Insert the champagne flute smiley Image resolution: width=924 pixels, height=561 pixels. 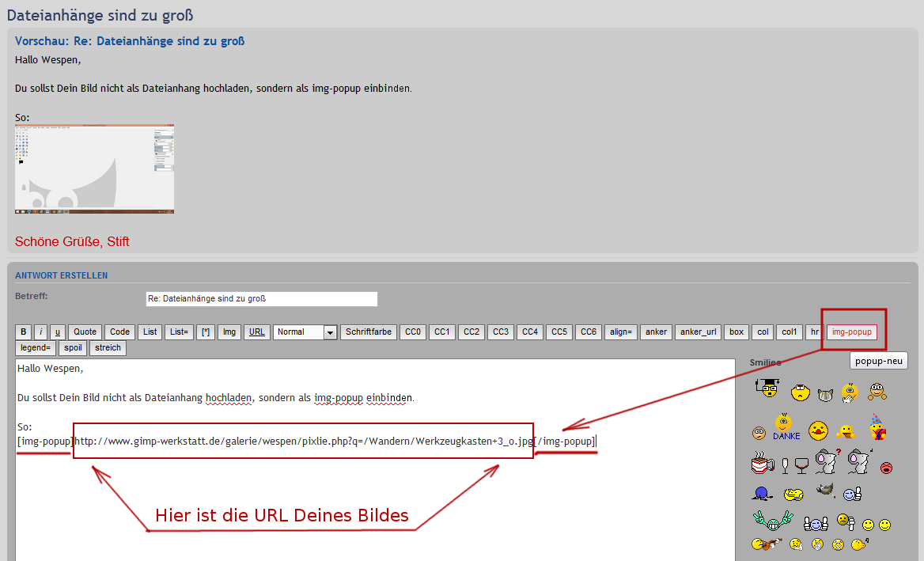[x=785, y=466]
